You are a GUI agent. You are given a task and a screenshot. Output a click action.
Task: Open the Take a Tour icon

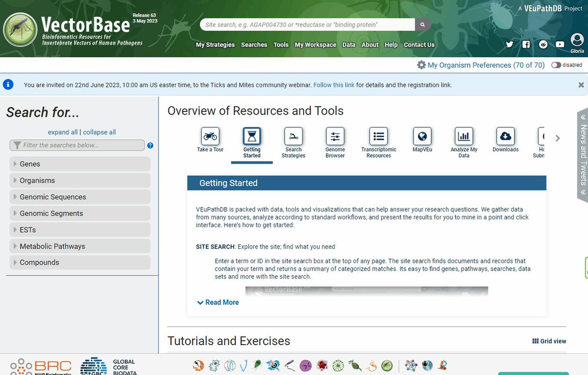coord(210,136)
